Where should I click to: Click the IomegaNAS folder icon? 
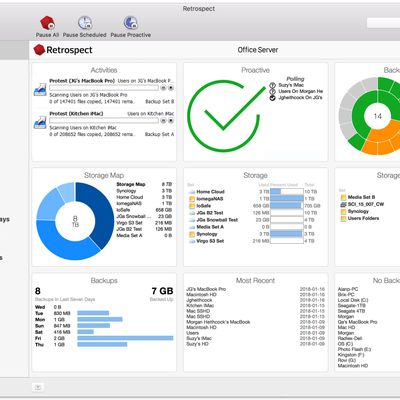click(192, 199)
